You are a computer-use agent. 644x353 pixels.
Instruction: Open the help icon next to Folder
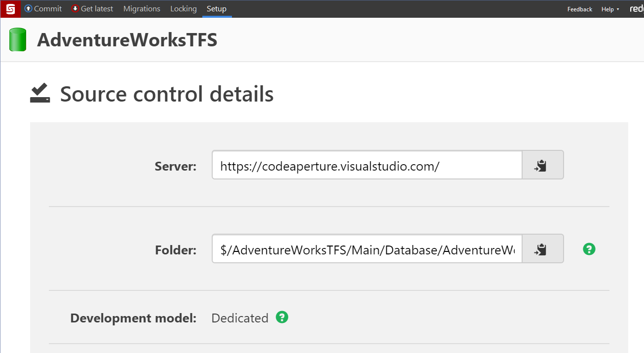coord(589,249)
